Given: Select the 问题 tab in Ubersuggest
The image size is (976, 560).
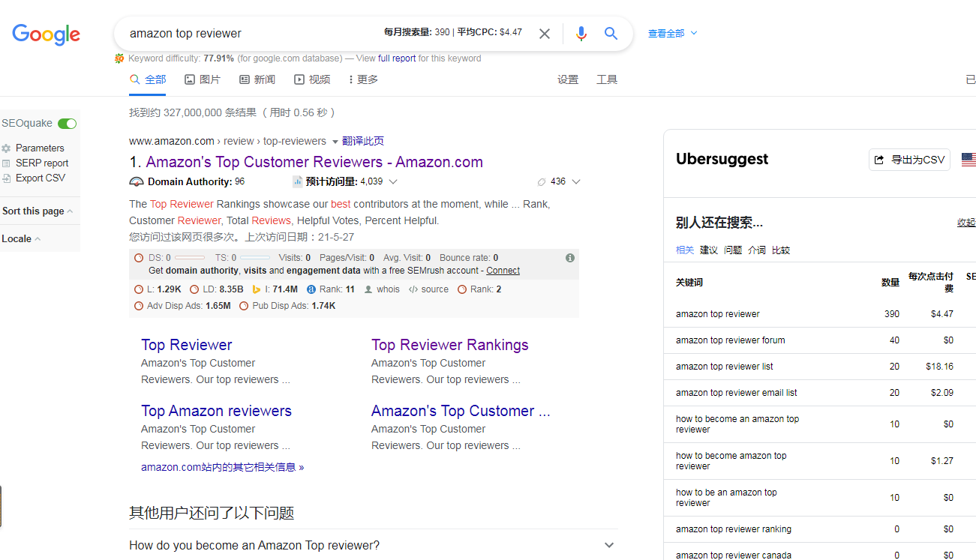Looking at the screenshot, I should (733, 250).
